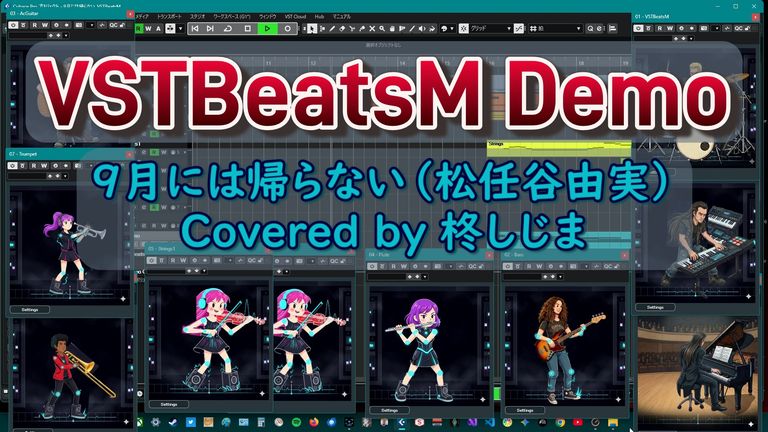Open the Hub menu
Image resolution: width=768 pixels, height=432 pixels.
[x=317, y=17]
